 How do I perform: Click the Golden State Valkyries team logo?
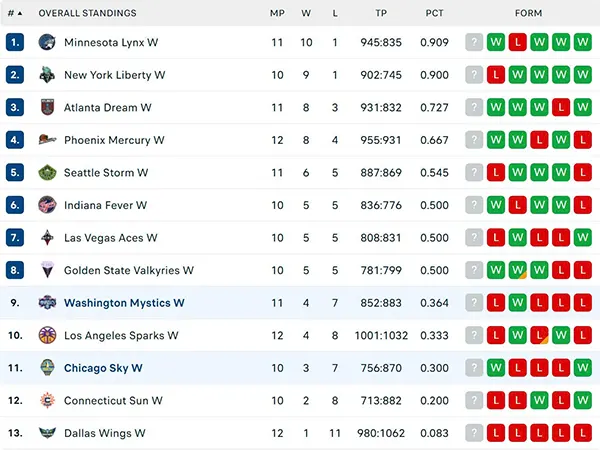pyautogui.click(x=47, y=270)
